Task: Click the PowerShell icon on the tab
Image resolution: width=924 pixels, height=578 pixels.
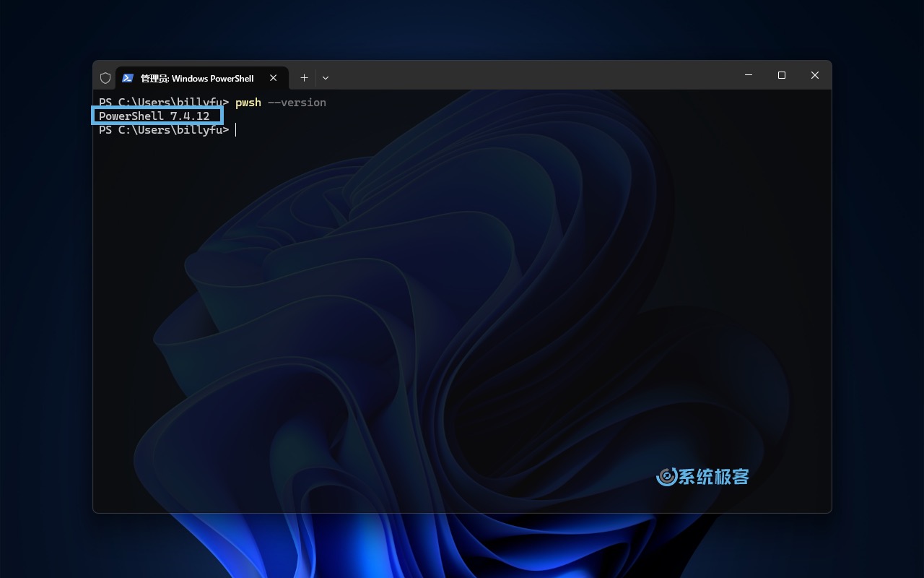Action: click(128, 78)
